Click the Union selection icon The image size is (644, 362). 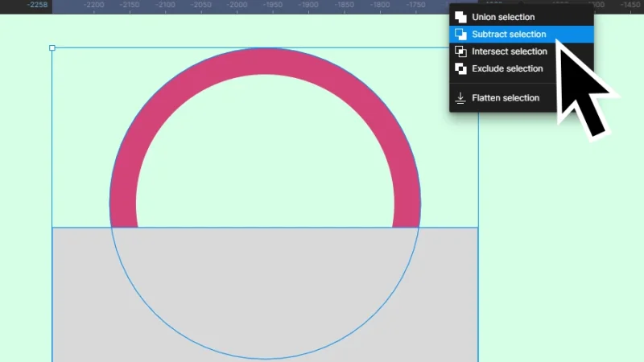coord(460,17)
